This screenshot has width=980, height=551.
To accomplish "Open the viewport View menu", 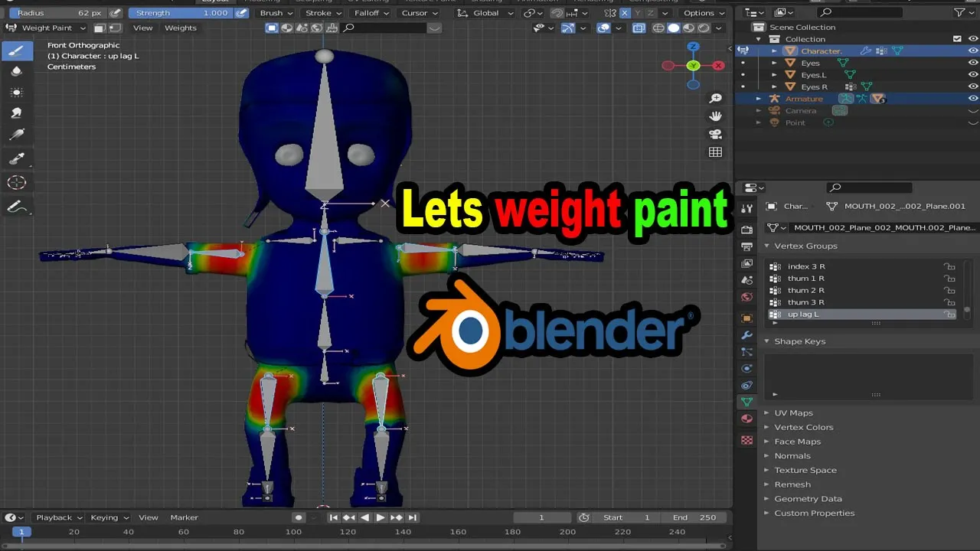I will (x=142, y=28).
